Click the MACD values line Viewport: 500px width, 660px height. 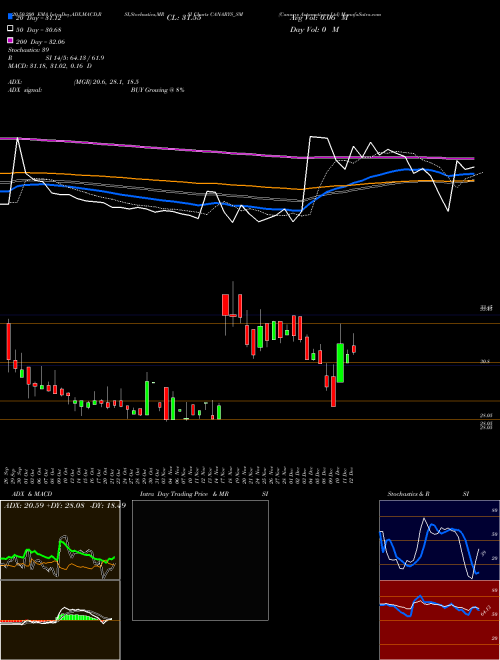pyautogui.click(x=50, y=66)
